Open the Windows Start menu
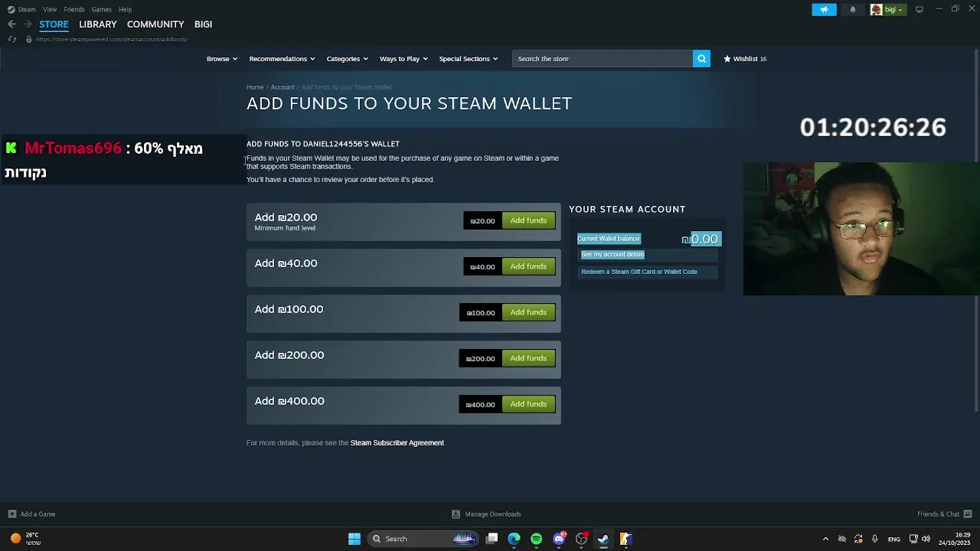The height and width of the screenshot is (551, 980). point(354,539)
